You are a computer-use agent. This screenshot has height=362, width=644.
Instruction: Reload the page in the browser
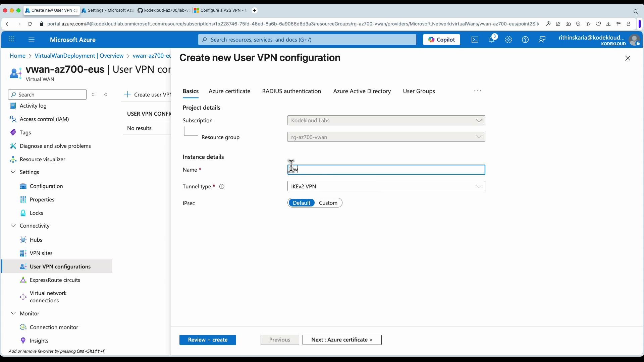pyautogui.click(x=30, y=24)
